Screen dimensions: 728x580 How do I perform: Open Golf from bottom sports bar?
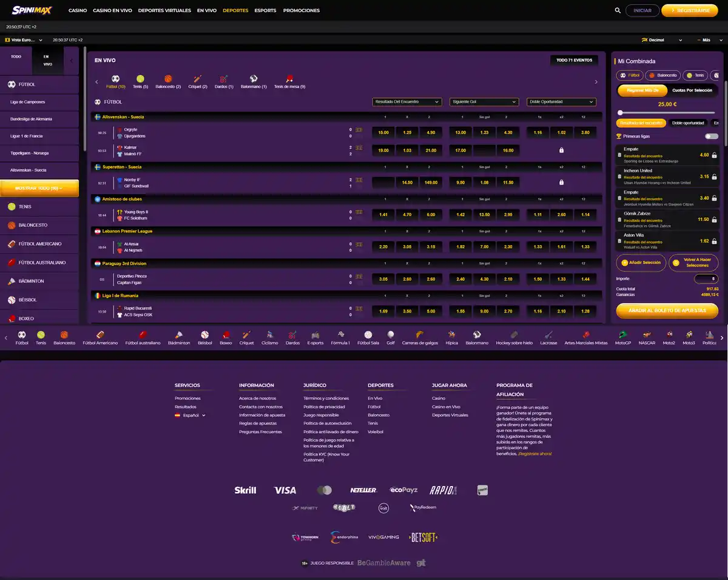(391, 334)
